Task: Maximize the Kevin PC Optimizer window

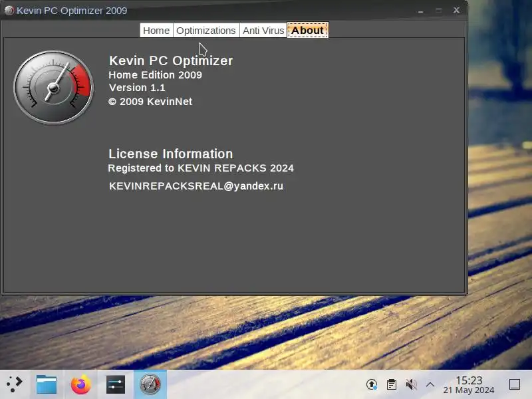Action: point(439,11)
